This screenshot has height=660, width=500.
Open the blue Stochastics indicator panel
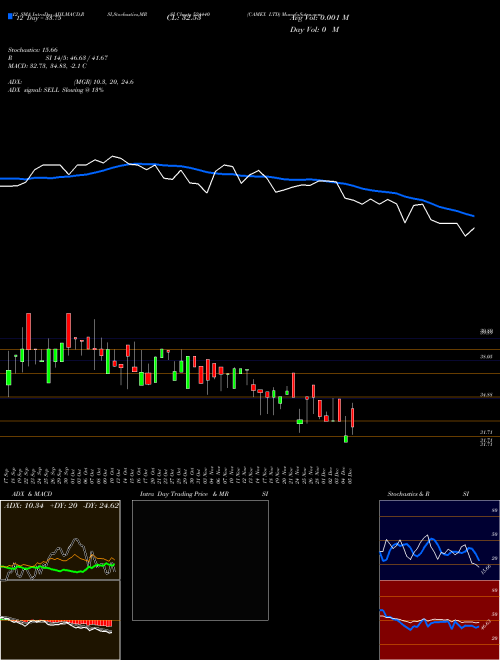click(439, 540)
